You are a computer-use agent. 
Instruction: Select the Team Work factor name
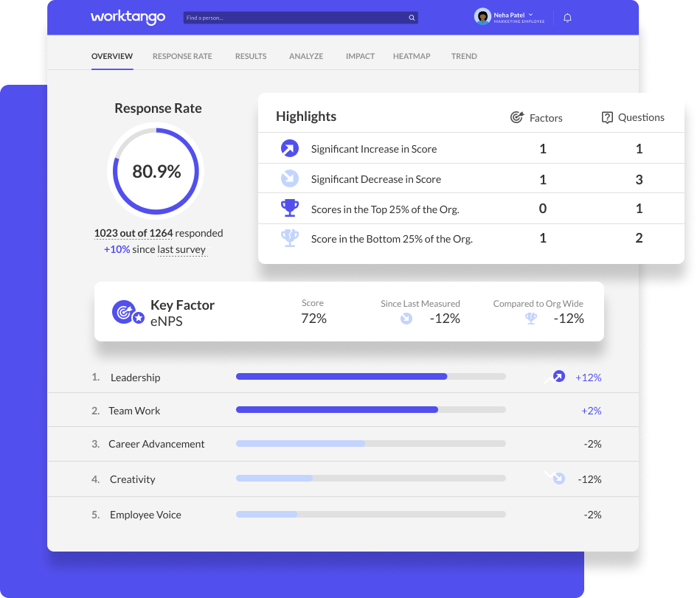(x=134, y=411)
